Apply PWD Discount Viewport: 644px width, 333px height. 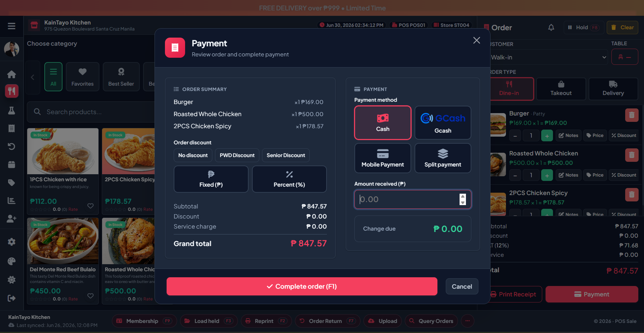click(x=237, y=155)
